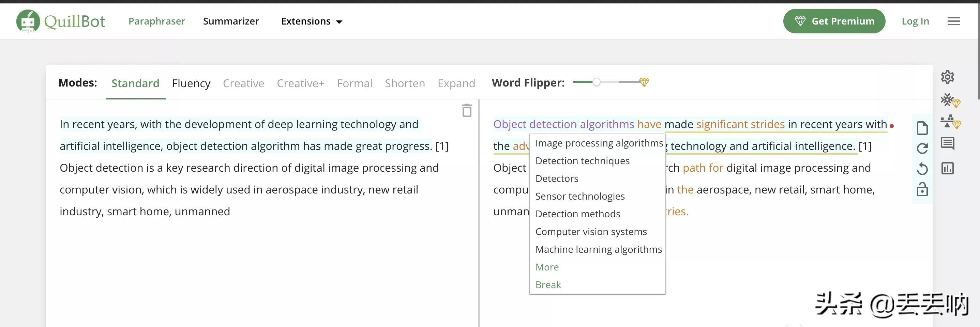Select the Creative+ mode tab

pos(301,83)
